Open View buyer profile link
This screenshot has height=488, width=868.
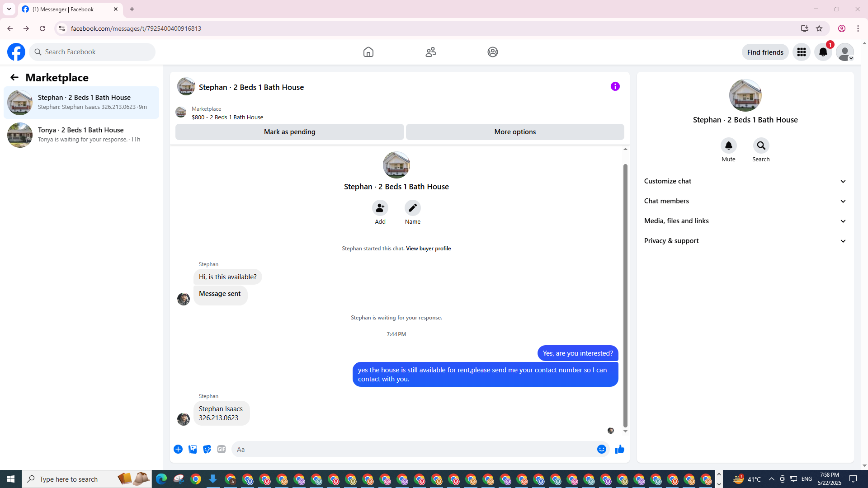tap(429, 249)
